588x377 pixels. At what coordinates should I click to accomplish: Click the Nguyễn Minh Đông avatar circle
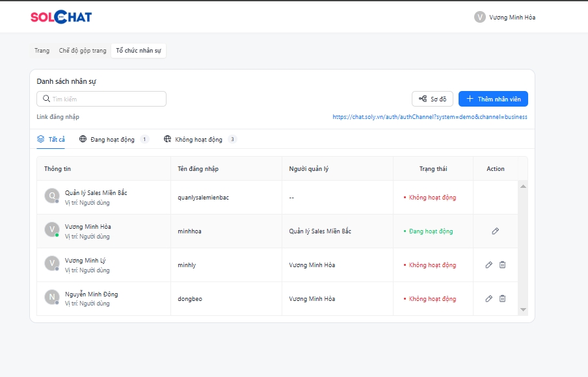pos(52,298)
